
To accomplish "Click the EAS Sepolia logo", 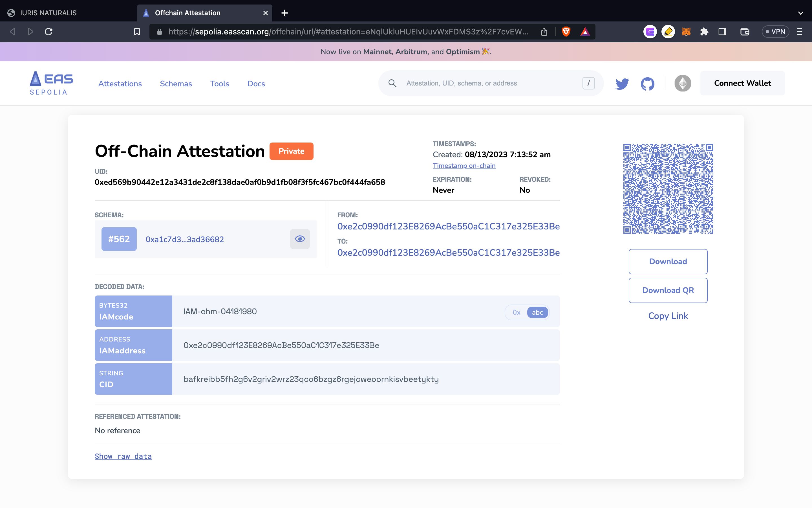I will click(x=51, y=83).
